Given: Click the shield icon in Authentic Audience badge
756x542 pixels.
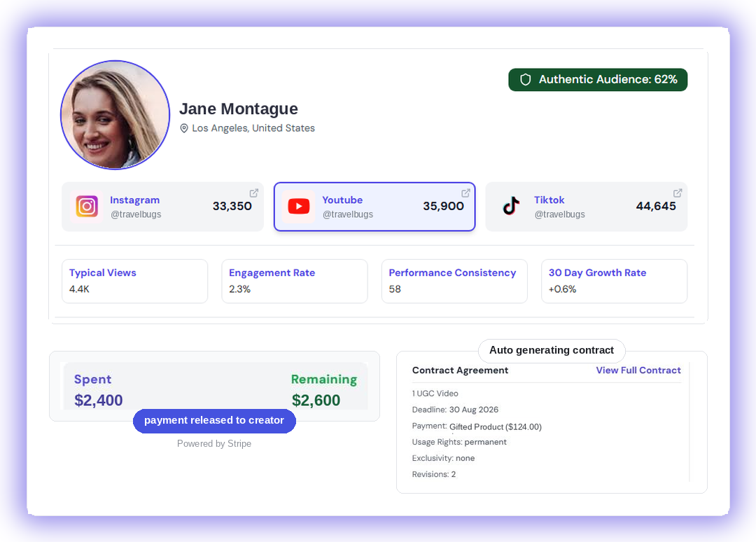Looking at the screenshot, I should coord(526,80).
